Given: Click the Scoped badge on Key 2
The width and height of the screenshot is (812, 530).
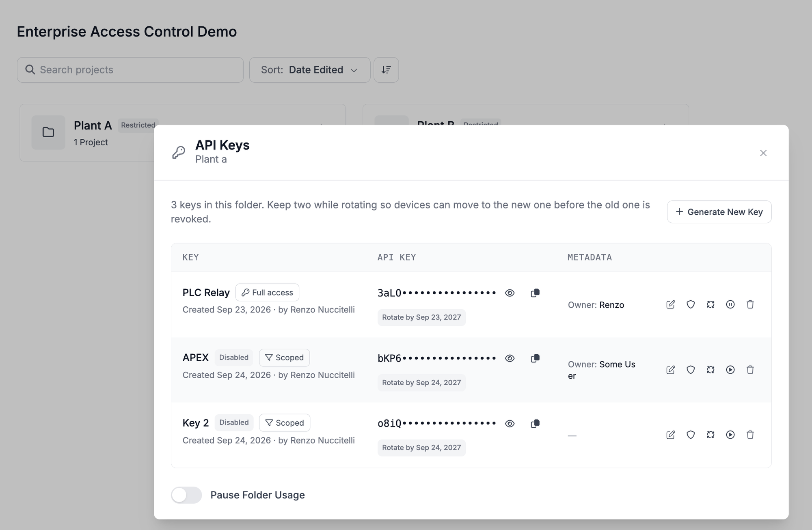Looking at the screenshot, I should [x=285, y=423].
